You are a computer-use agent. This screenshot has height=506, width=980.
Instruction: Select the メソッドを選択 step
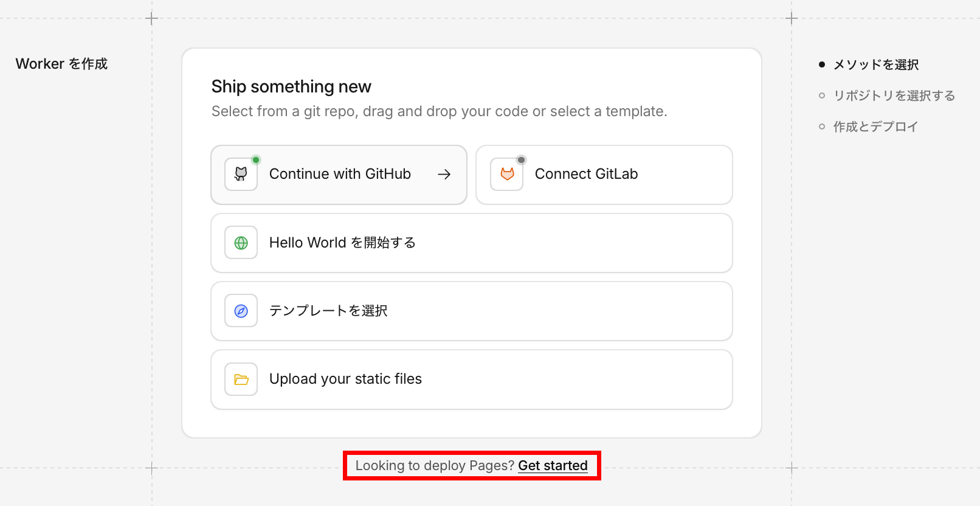(x=875, y=64)
